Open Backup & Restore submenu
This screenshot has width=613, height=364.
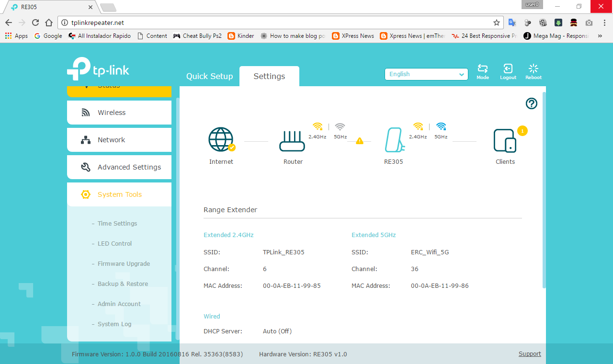click(x=123, y=284)
